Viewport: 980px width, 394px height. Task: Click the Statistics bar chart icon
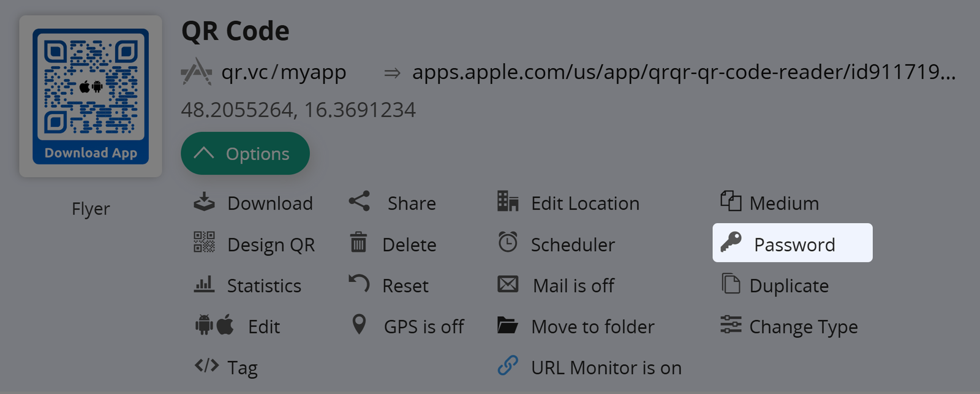pyautogui.click(x=204, y=284)
